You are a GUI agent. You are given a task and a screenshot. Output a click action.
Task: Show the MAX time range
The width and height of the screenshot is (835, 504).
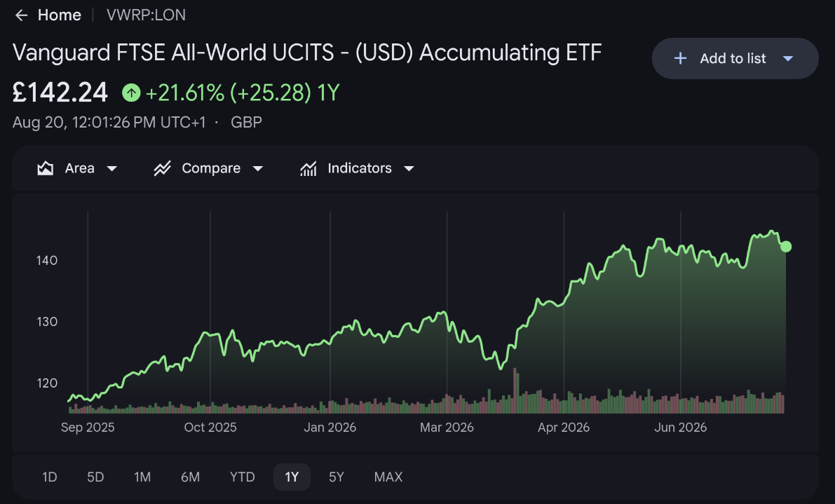[388, 477]
